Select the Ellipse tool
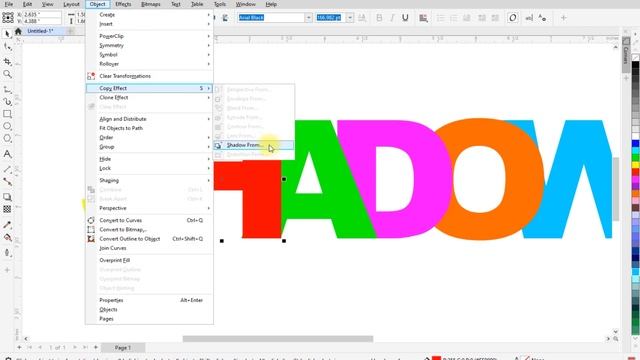Image resolution: width=640 pixels, height=360 pixels. (x=7, y=126)
